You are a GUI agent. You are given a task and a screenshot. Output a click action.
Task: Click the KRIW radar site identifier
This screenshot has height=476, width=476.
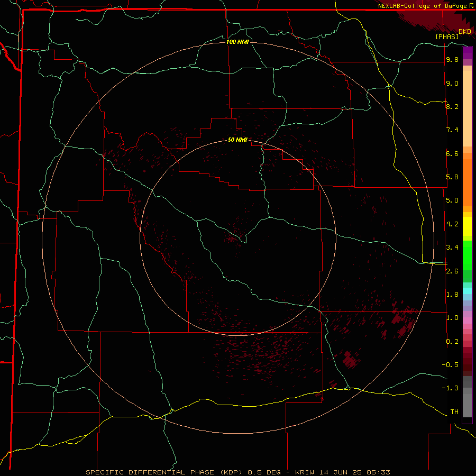click(304, 472)
